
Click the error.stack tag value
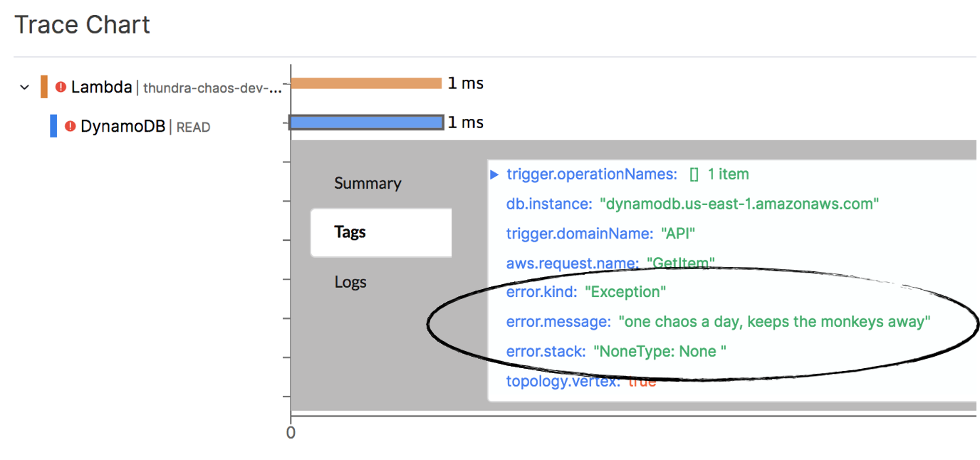(660, 351)
